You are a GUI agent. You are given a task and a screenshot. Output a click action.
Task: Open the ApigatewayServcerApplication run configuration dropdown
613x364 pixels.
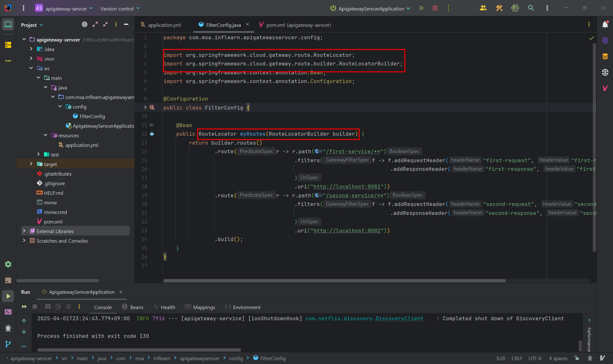click(371, 9)
